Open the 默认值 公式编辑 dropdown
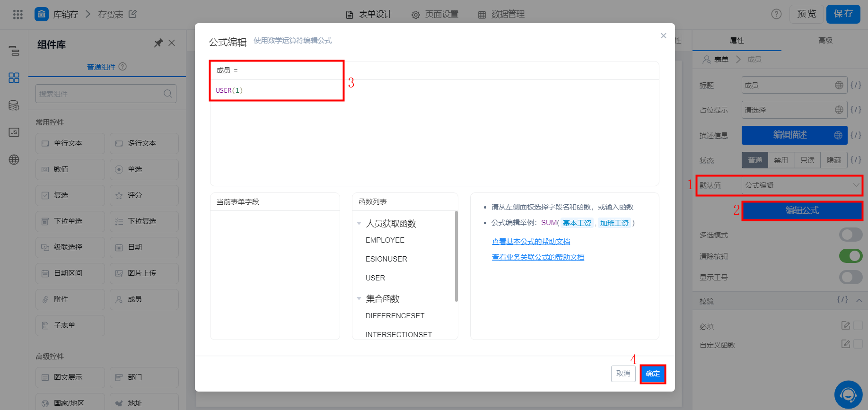The width and height of the screenshot is (868, 410). click(x=802, y=185)
